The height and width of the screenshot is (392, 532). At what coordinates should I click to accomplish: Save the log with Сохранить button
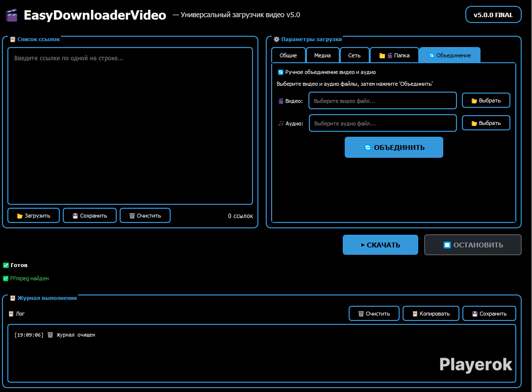[x=489, y=314]
